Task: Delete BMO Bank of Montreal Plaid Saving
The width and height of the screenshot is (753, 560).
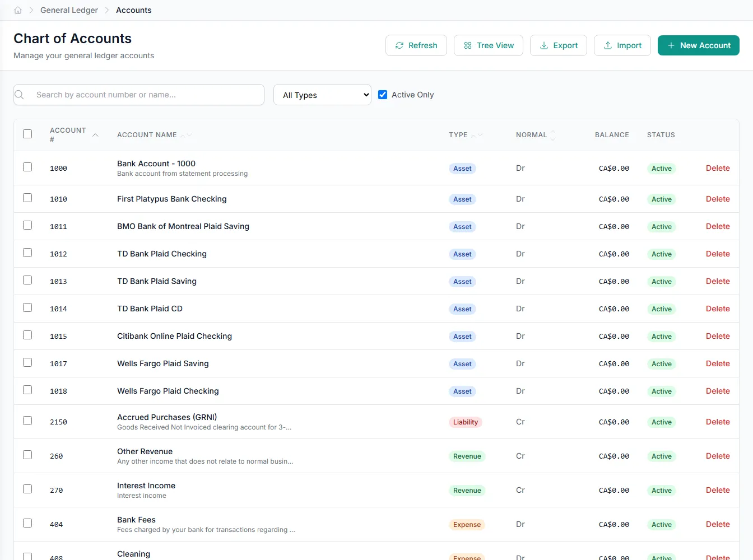Action: pyautogui.click(x=718, y=226)
